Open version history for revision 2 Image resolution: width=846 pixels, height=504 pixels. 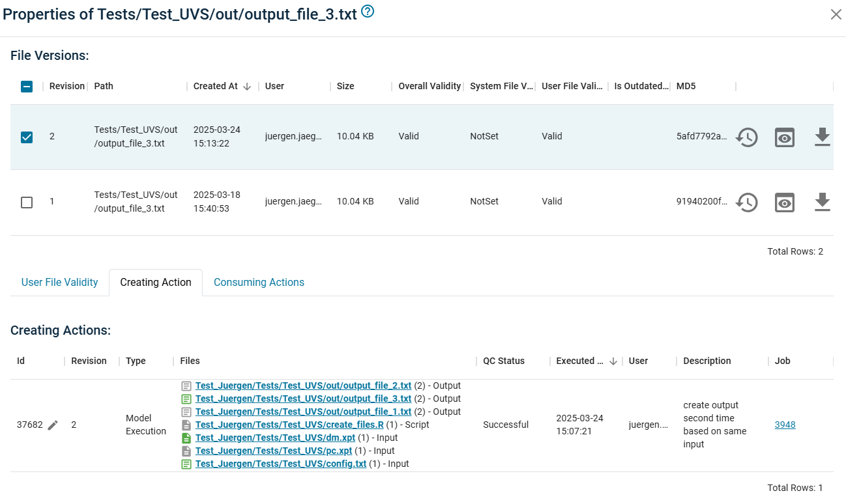click(x=747, y=137)
